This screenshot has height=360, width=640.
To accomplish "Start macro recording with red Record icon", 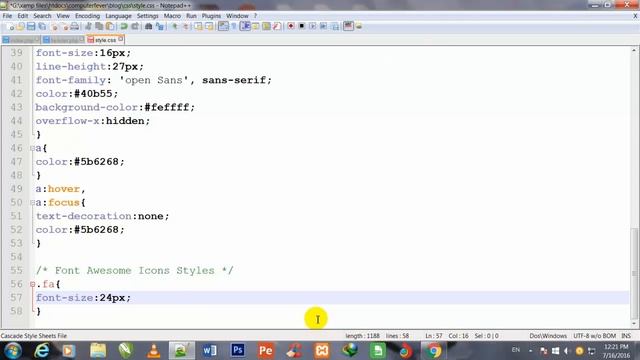I will point(291,27).
